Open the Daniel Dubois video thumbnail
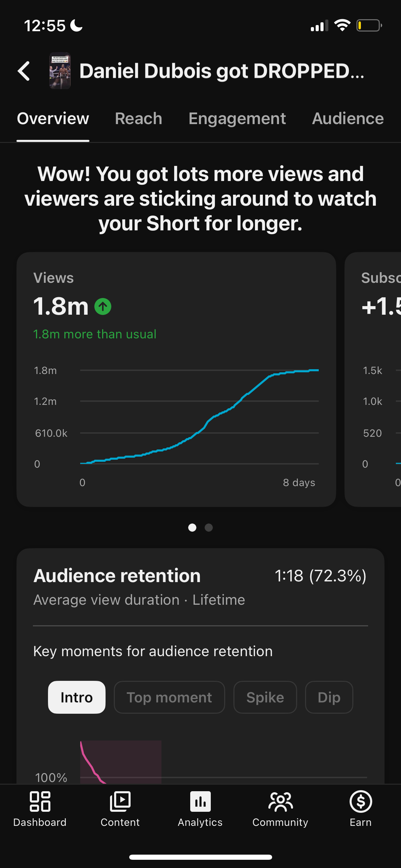Viewport: 401px width, 868px height. pyautogui.click(x=60, y=71)
